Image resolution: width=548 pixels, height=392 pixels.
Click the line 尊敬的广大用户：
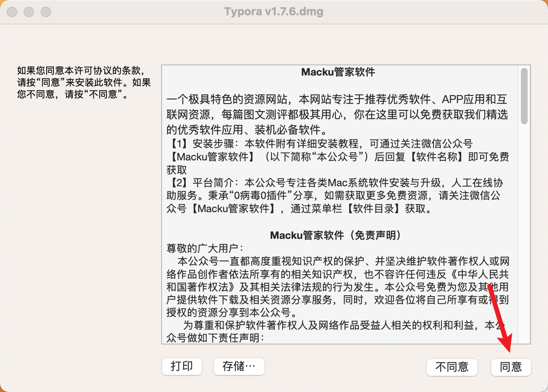click(205, 248)
